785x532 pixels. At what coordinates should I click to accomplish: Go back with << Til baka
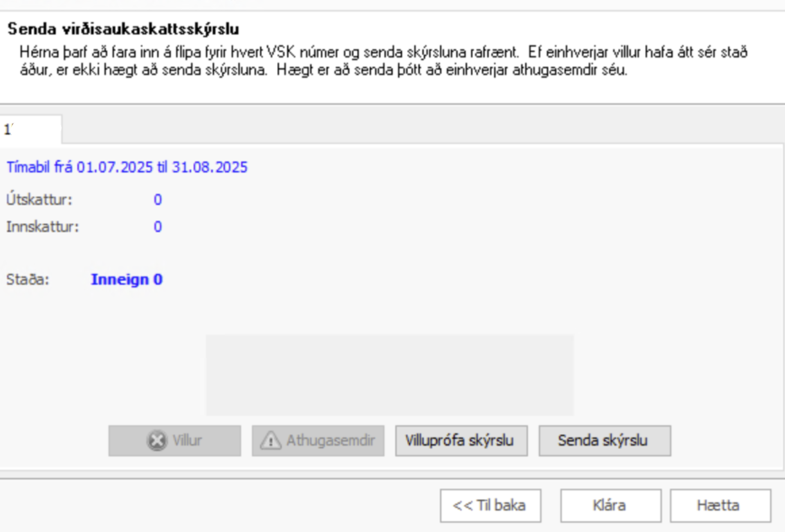(489, 506)
